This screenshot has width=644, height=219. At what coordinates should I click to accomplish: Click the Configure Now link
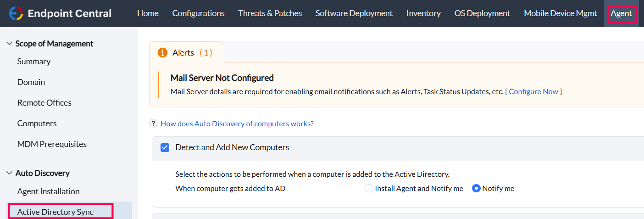click(533, 91)
